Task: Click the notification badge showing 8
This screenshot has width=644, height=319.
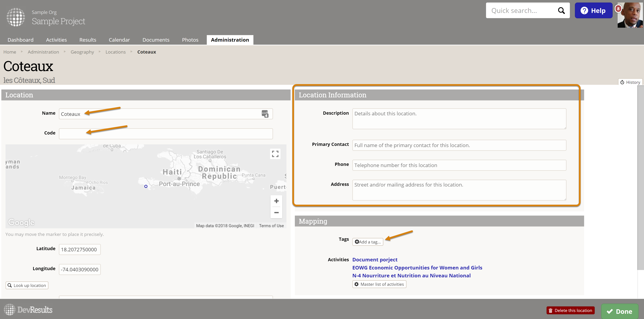Action: coord(618,9)
